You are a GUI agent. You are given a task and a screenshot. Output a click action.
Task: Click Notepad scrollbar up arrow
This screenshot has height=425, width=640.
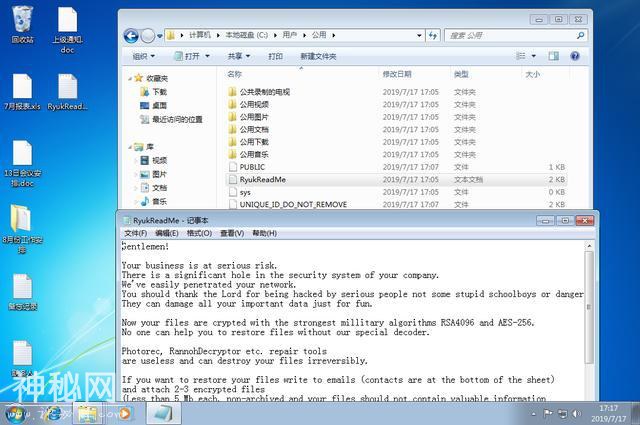click(589, 246)
